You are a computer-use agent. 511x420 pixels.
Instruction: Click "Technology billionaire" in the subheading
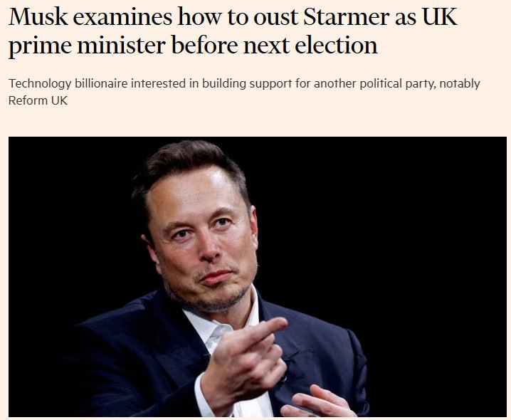point(65,84)
